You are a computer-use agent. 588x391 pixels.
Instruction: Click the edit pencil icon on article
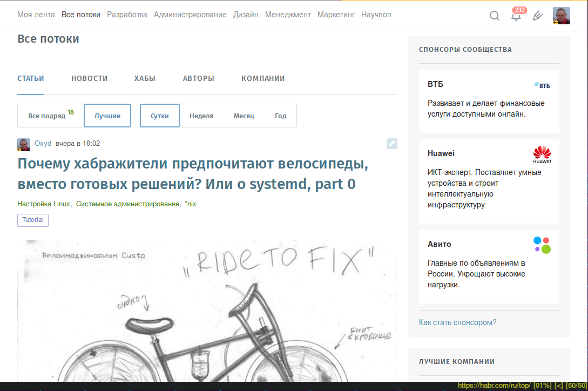tap(392, 143)
